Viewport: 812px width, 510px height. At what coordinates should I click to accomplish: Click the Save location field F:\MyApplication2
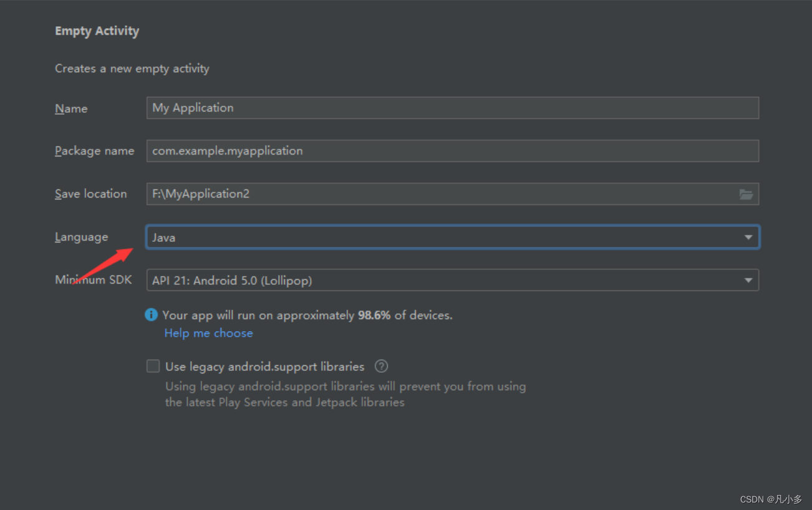pos(453,194)
